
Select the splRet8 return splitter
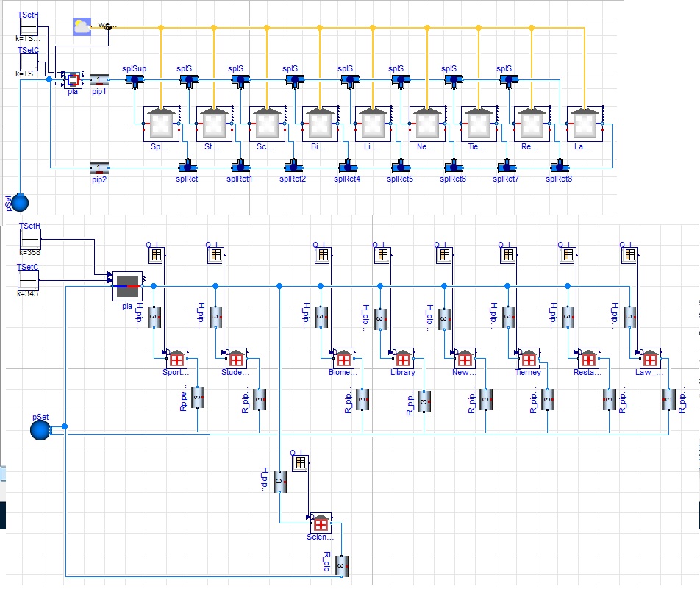pyautogui.click(x=560, y=167)
